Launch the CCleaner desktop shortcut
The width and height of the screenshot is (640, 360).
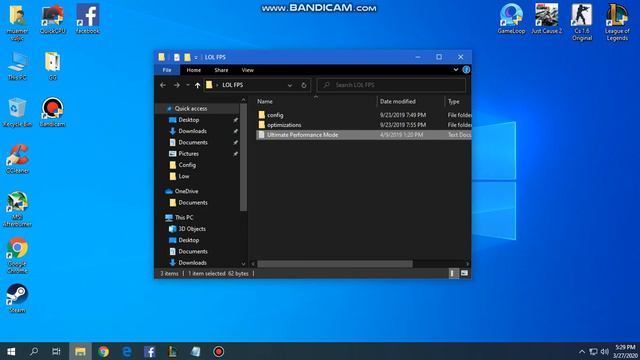(x=17, y=159)
